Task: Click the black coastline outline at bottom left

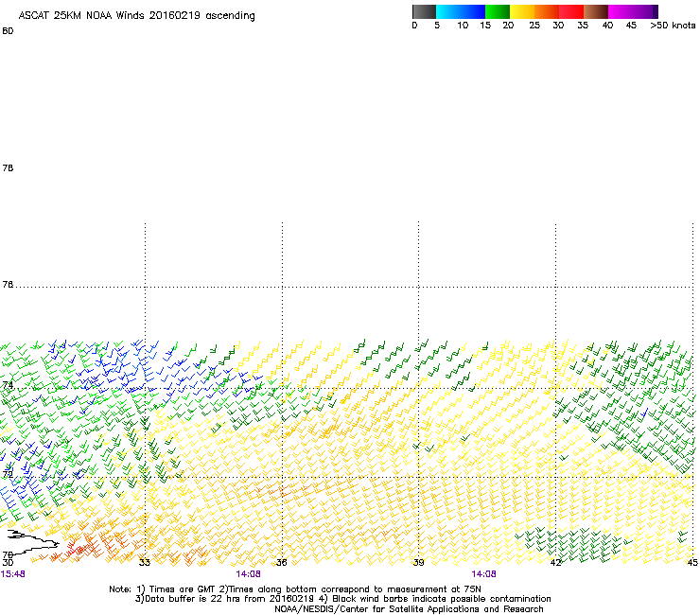Action: [32, 543]
